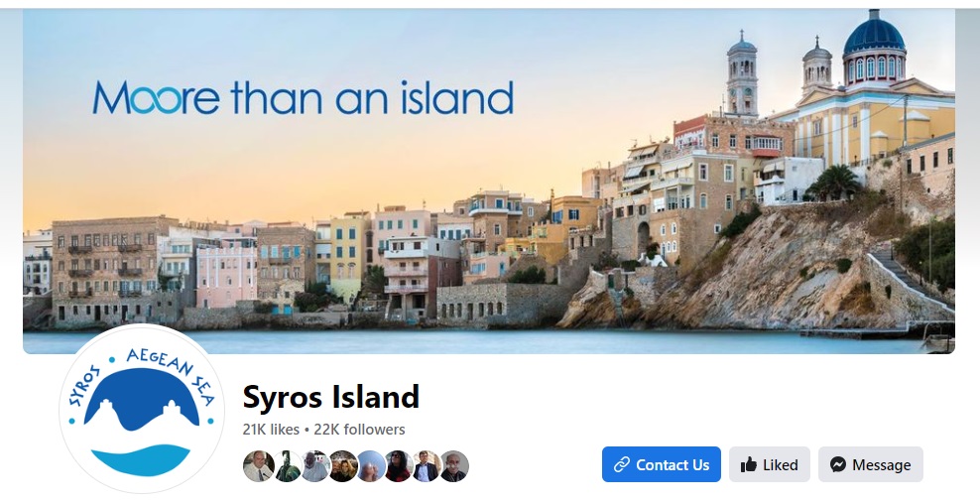Open last avatar with gray background
Image resolution: width=980 pixels, height=503 pixels.
click(x=454, y=466)
